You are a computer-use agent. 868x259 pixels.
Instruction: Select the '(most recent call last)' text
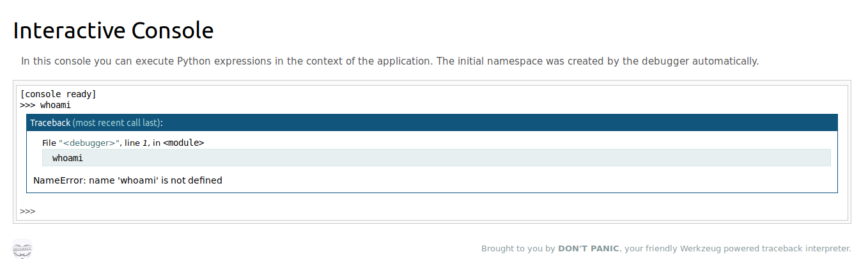coord(117,122)
